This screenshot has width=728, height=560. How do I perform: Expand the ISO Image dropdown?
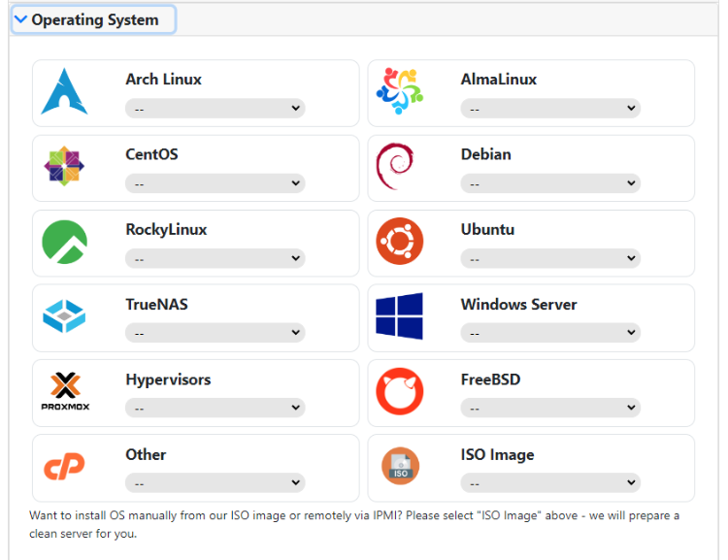(x=550, y=482)
